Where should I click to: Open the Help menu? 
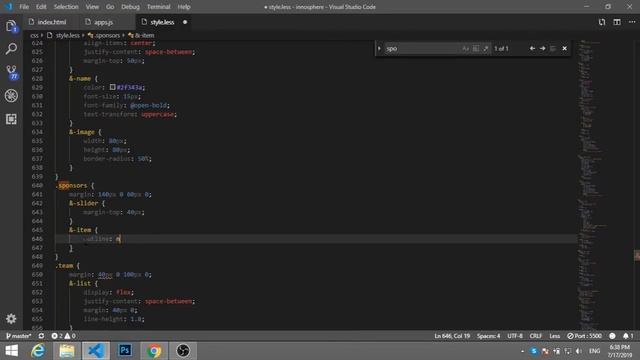click(184, 7)
